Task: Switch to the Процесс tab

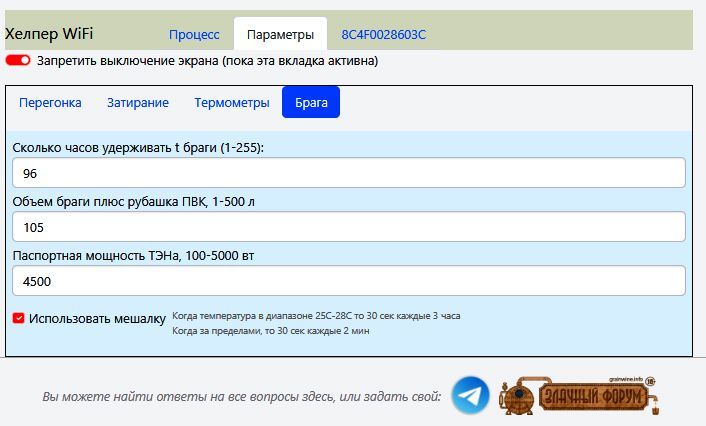Action: [x=194, y=35]
